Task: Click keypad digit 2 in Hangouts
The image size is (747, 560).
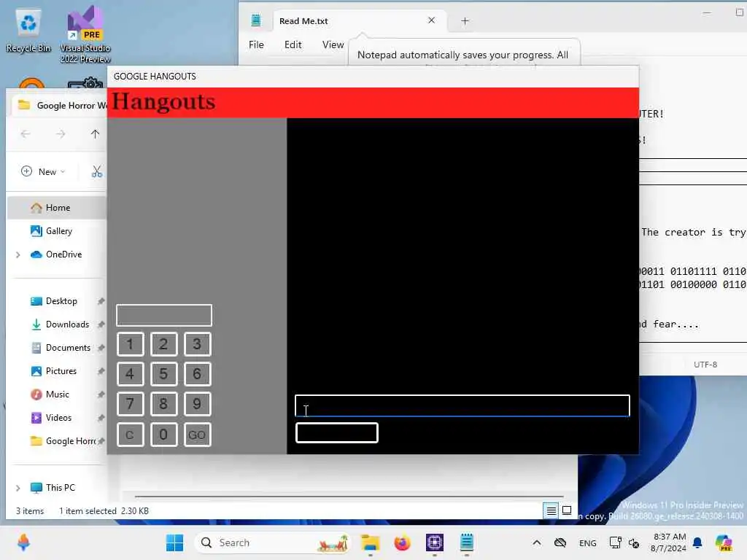Action: tap(163, 344)
